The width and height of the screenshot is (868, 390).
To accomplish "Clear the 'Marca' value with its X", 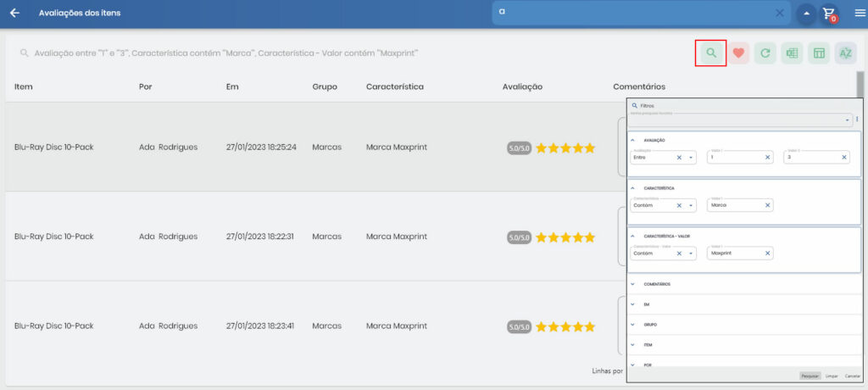I will pyautogui.click(x=768, y=205).
